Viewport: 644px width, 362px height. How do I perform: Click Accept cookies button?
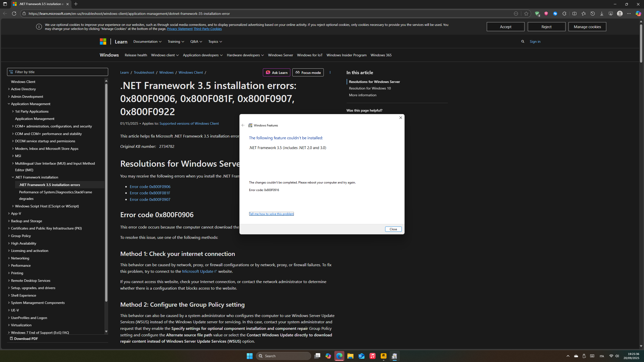505,27
